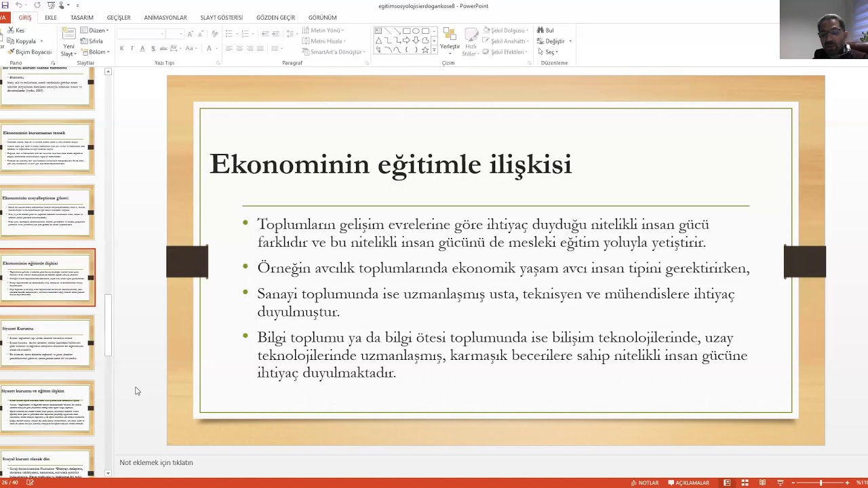Pick the text box shape in gallery

click(x=378, y=31)
